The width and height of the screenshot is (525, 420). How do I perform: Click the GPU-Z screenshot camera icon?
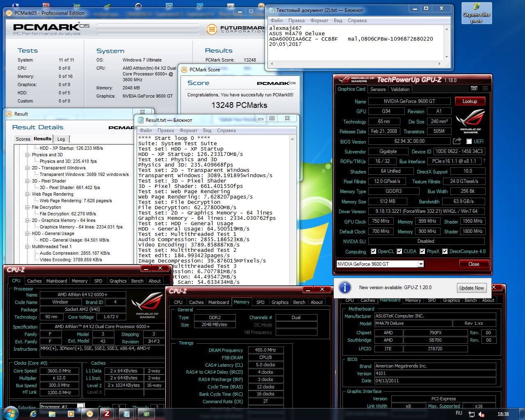474,89
